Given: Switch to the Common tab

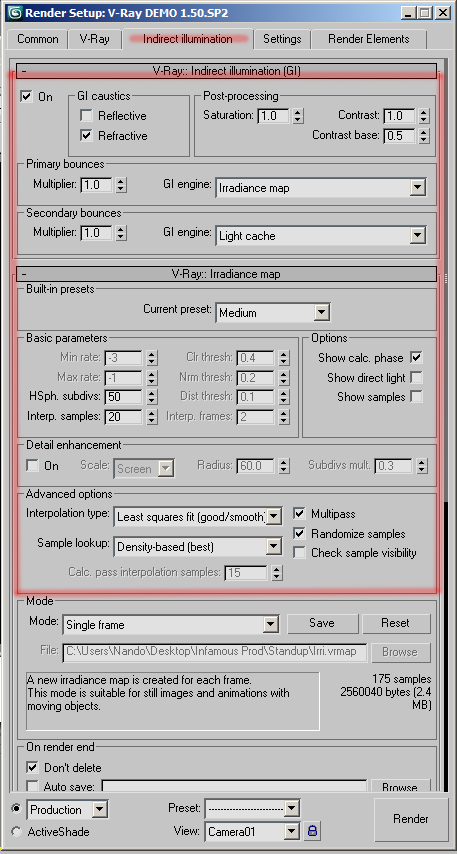Looking at the screenshot, I should coord(38,39).
